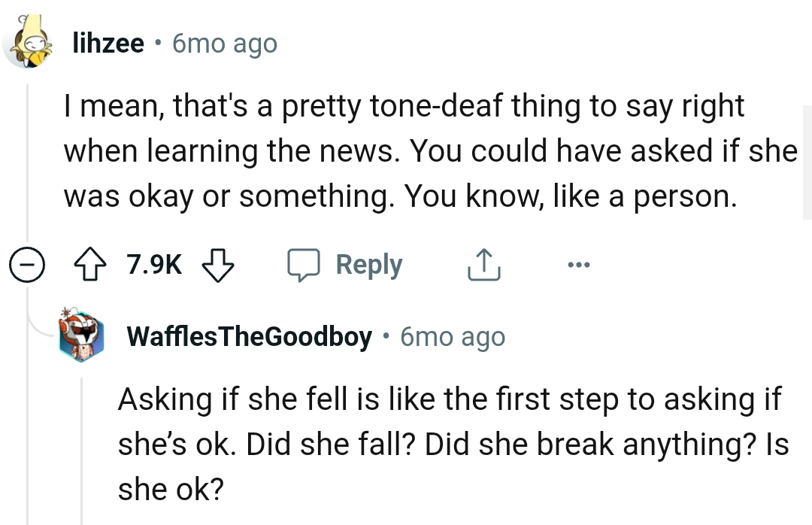Click the 6mo ago timestamp on WafflesTheGoodboy's reply
The image size is (812, 525).
[x=451, y=336]
